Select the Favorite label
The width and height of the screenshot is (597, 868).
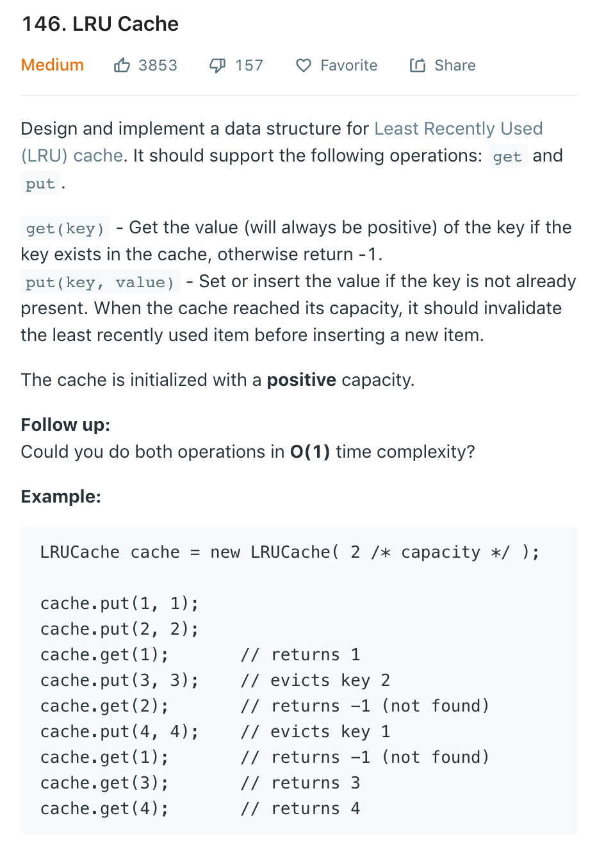click(349, 65)
